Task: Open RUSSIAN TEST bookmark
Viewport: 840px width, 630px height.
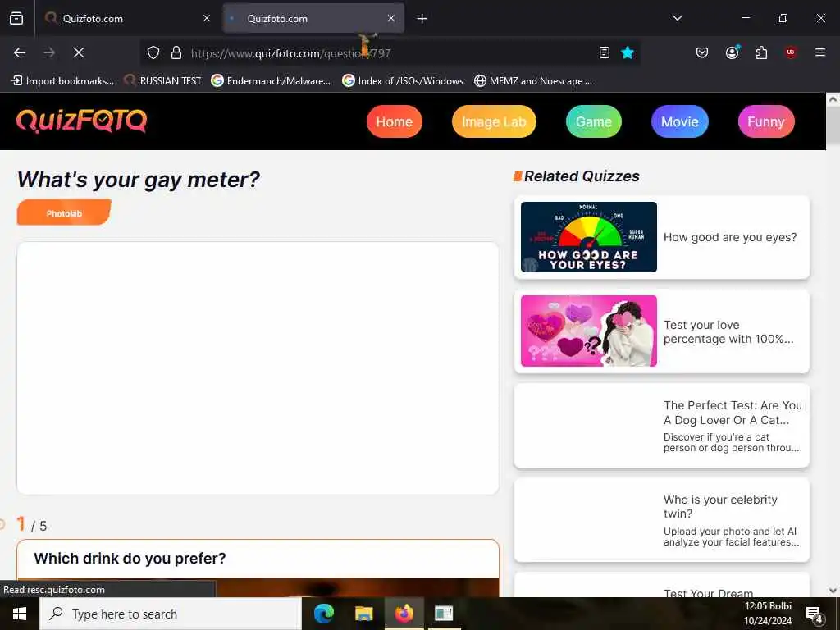Action: pyautogui.click(x=162, y=81)
